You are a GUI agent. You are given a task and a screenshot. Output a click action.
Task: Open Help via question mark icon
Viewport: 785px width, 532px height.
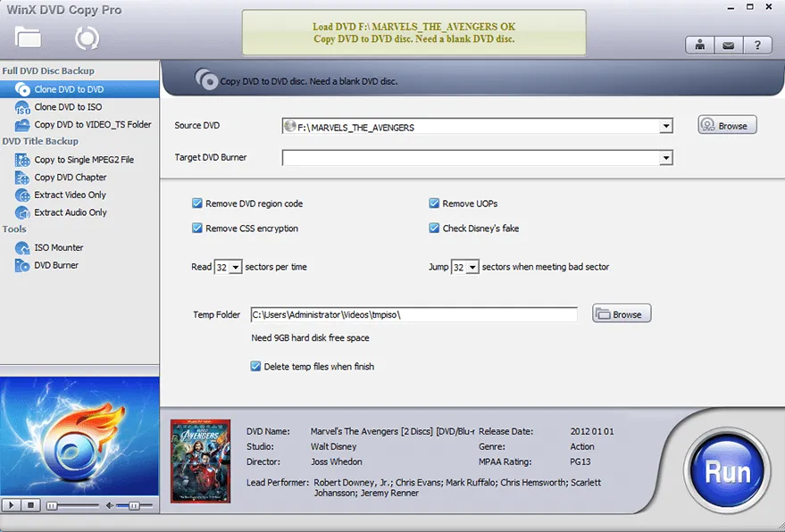click(x=756, y=45)
